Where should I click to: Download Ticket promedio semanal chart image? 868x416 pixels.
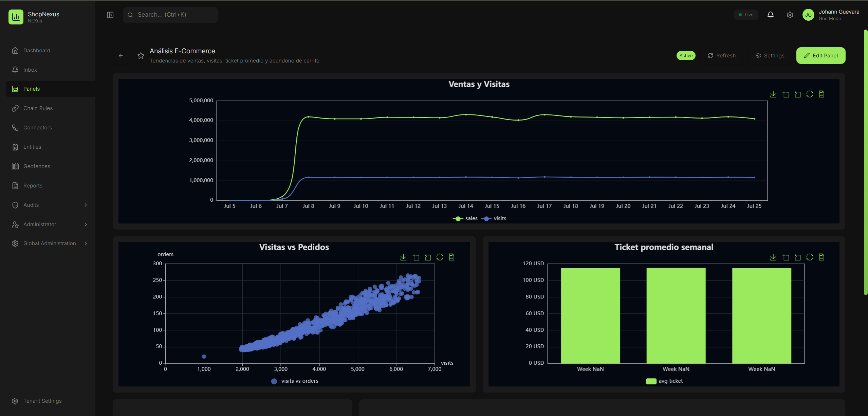[773, 257]
